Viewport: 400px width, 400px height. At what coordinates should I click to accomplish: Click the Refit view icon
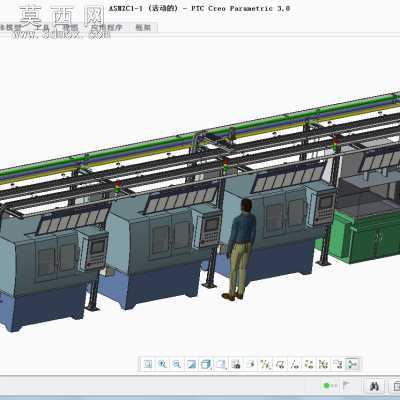coord(148,364)
